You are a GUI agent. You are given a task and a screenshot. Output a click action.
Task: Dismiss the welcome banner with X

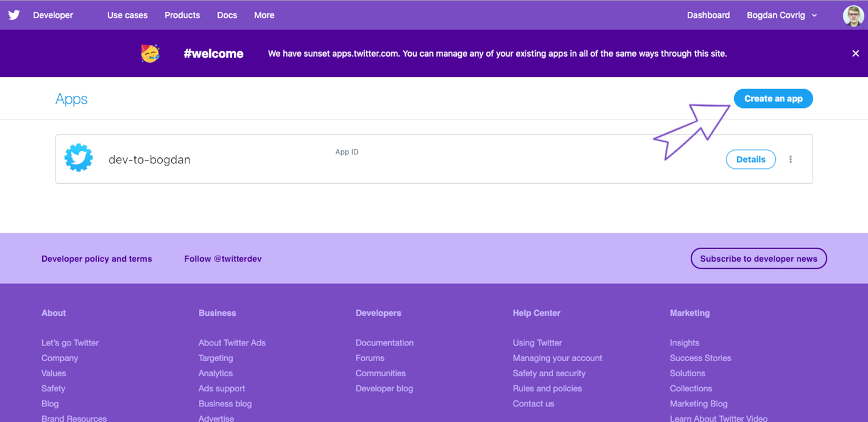855,54
